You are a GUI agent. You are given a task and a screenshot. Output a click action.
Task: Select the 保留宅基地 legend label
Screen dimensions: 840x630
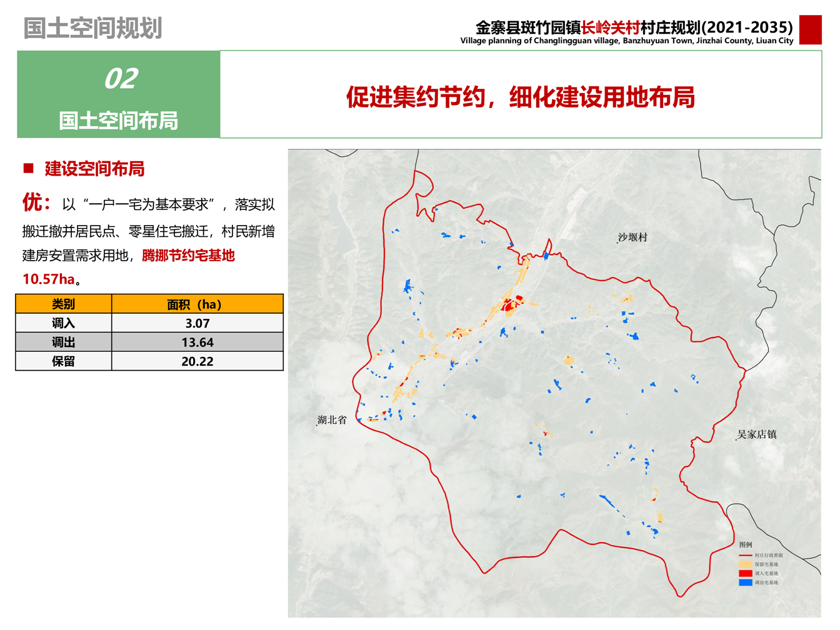pos(767,564)
